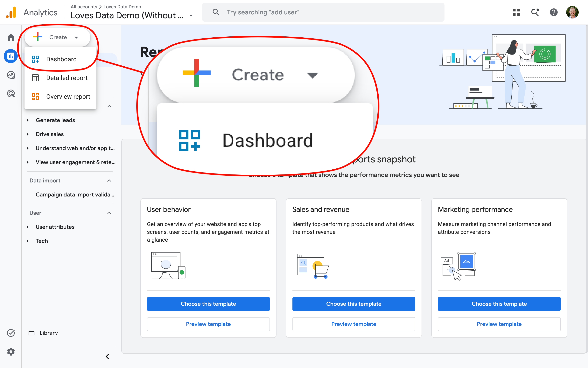Image resolution: width=588 pixels, height=368 pixels.
Task: Choose the Sales and revenue template
Action: point(353,304)
